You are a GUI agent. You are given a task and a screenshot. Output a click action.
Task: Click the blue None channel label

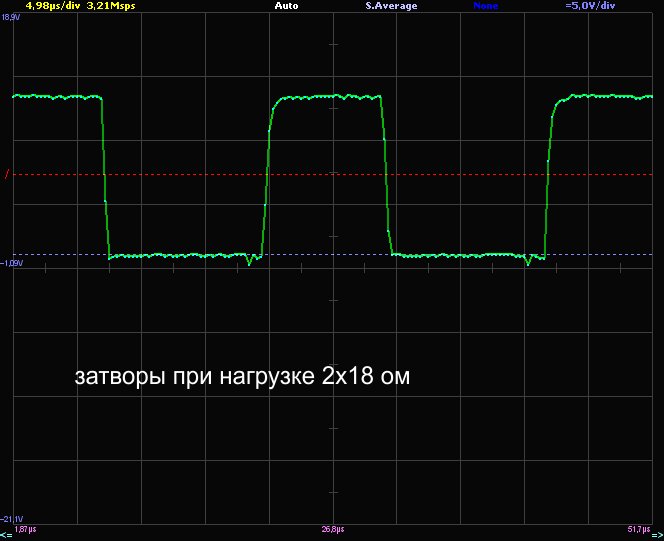[x=485, y=6]
